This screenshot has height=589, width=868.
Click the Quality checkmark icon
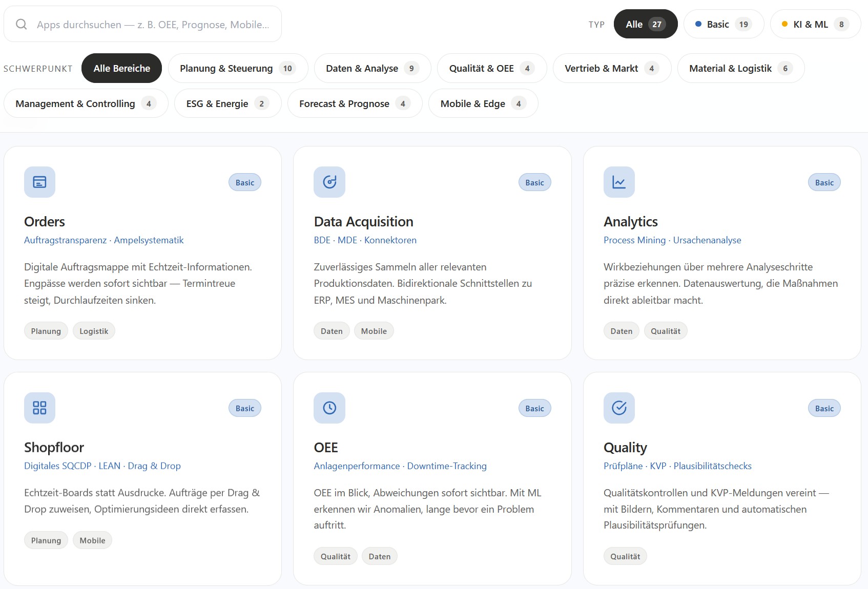coord(619,408)
